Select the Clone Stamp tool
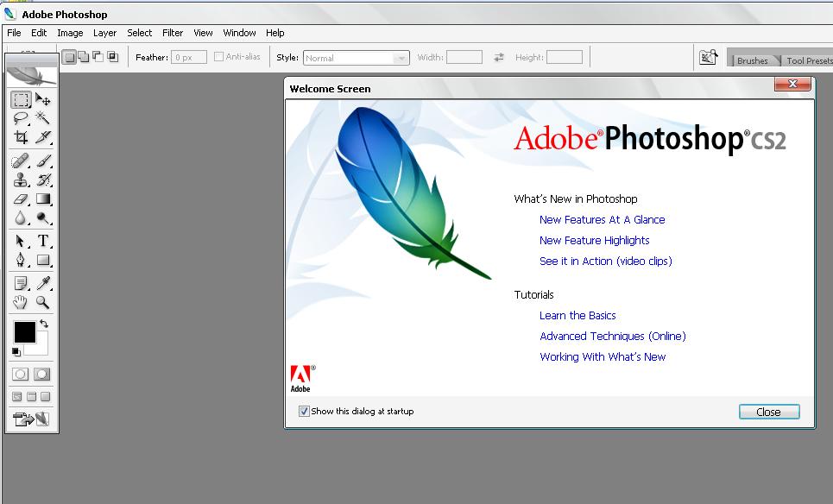Viewport: 833px width, 504px height. (21, 180)
